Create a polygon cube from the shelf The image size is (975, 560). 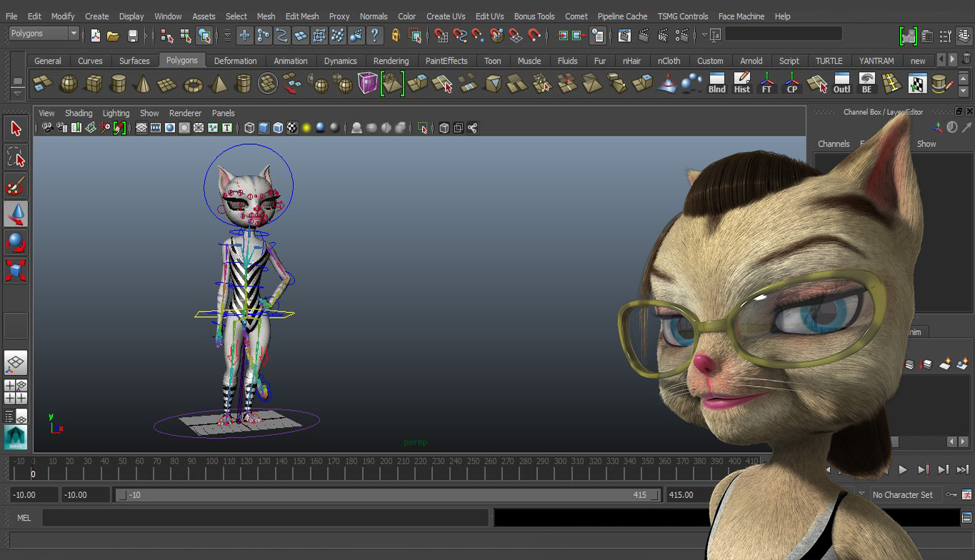point(94,84)
